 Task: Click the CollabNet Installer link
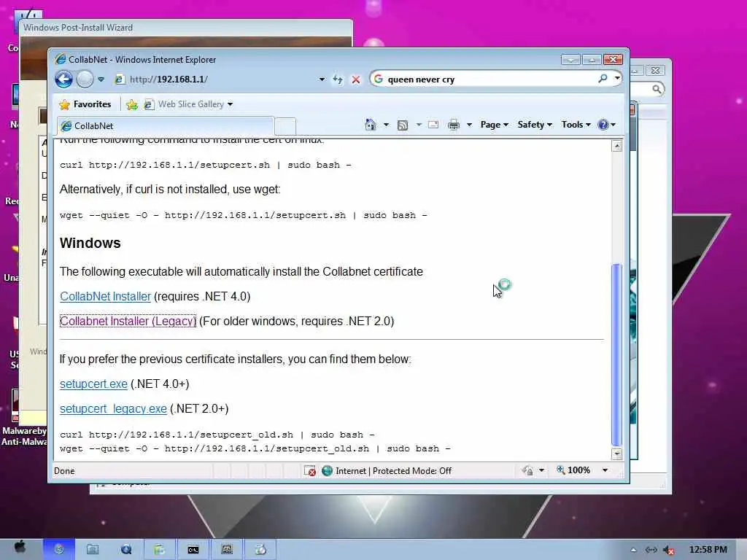pos(105,296)
